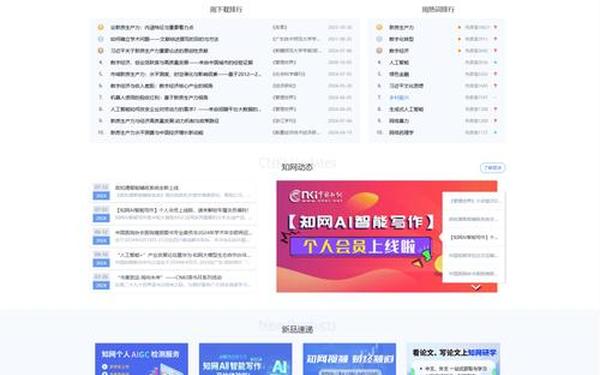Select highlighted 知网AI智能写作 entry in banner side list
The height and width of the screenshot is (375, 600).
pyautogui.click(x=473, y=237)
